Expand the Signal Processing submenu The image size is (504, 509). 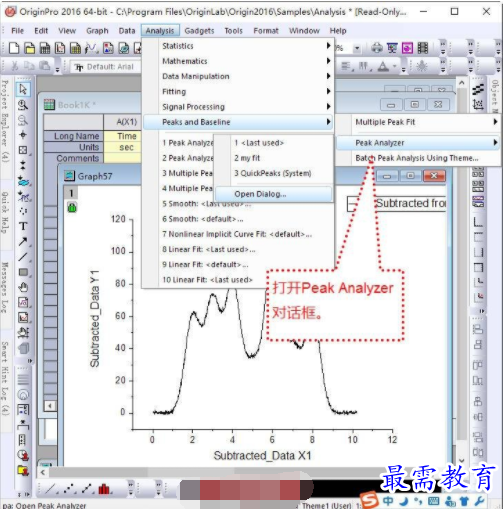pos(237,107)
